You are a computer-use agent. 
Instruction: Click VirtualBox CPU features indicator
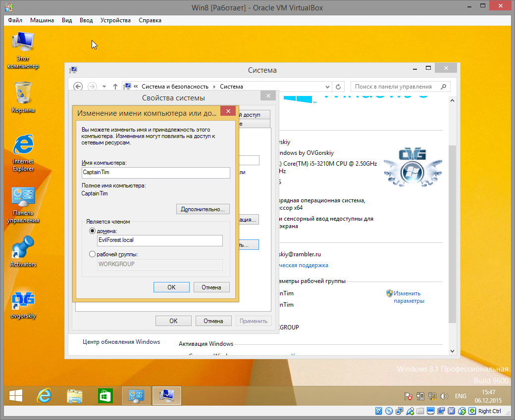pos(452,411)
